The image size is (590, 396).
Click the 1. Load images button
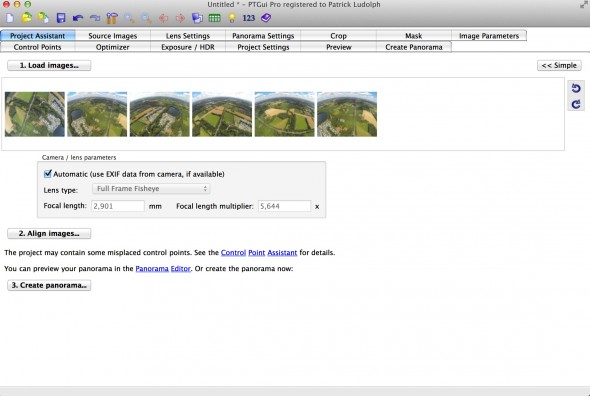click(49, 65)
